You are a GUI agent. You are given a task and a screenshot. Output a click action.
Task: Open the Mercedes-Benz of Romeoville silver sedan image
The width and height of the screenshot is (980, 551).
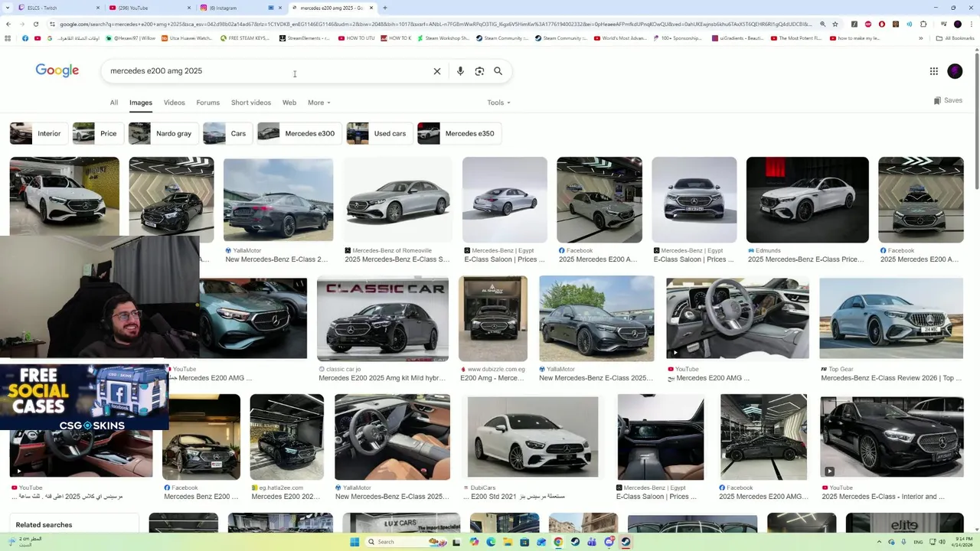coord(398,200)
